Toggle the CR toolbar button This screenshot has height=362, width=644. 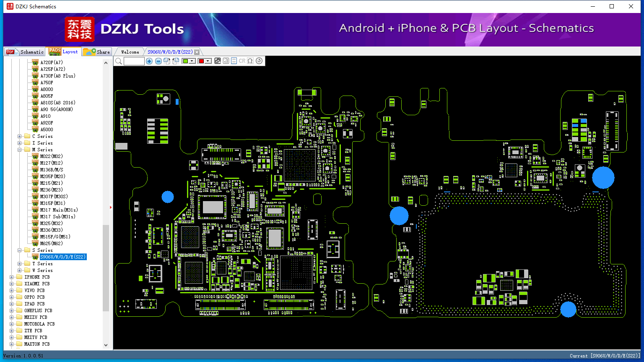242,61
